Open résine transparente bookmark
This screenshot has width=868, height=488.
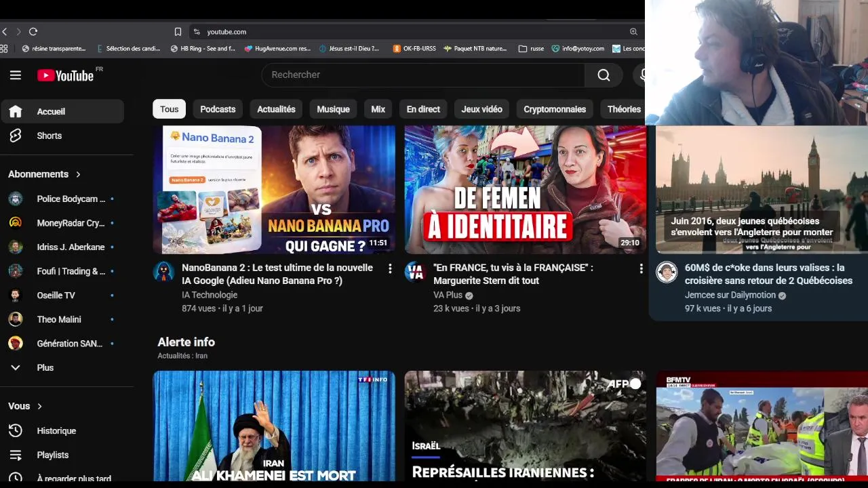pos(54,49)
